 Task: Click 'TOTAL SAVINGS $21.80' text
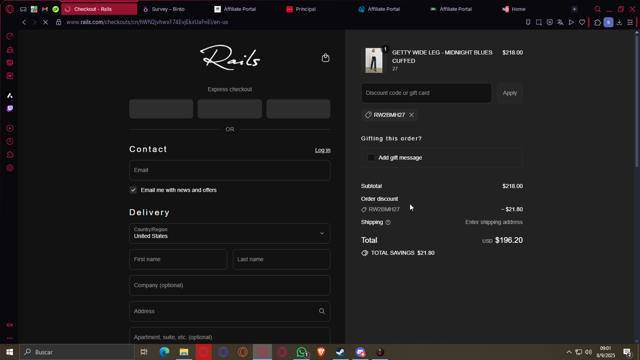[402, 253]
